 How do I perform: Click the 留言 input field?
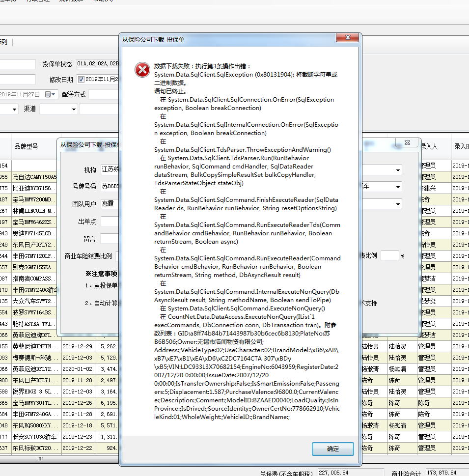click(110, 239)
